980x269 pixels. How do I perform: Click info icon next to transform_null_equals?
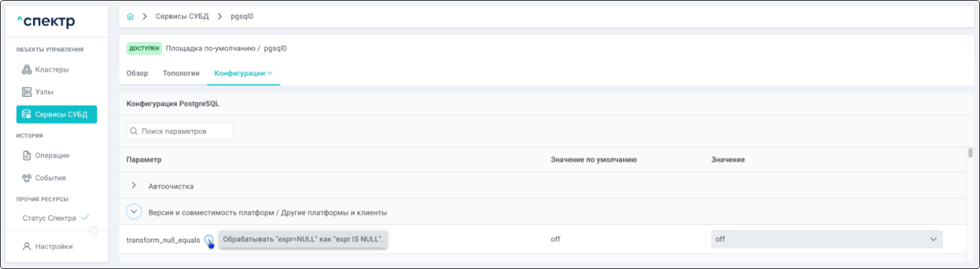[x=209, y=240]
